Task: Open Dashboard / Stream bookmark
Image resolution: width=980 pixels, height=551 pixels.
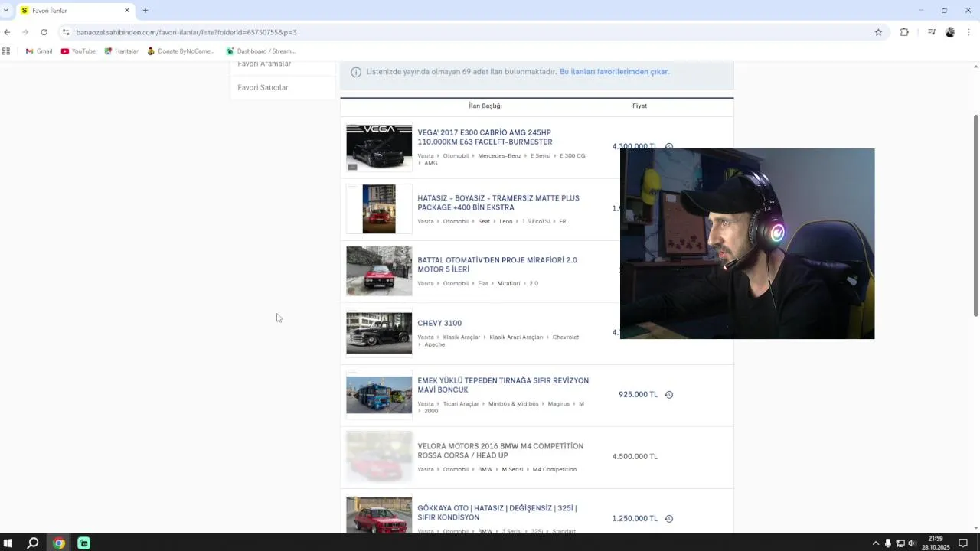Action: (260, 51)
